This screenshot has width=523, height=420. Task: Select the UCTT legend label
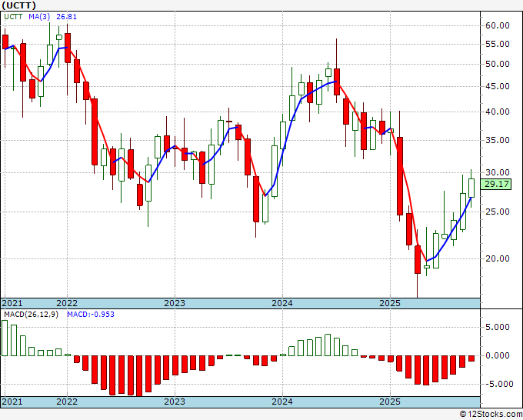(x=13, y=17)
